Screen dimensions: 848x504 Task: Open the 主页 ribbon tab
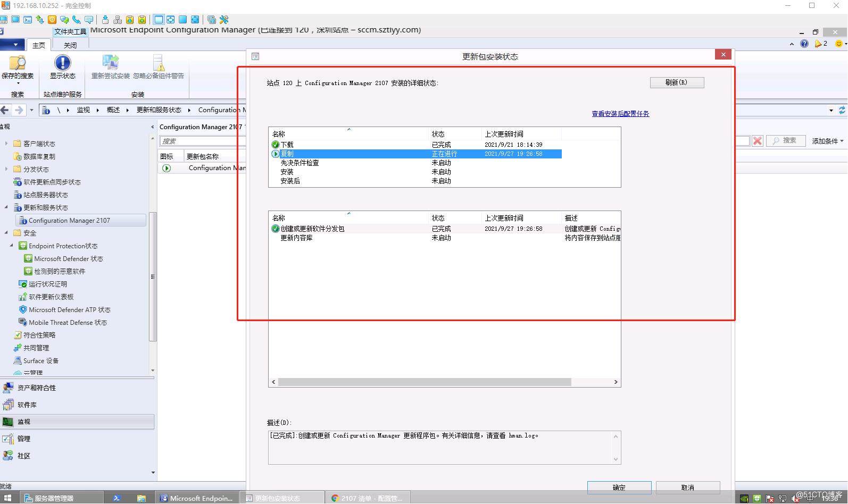pyautogui.click(x=39, y=46)
